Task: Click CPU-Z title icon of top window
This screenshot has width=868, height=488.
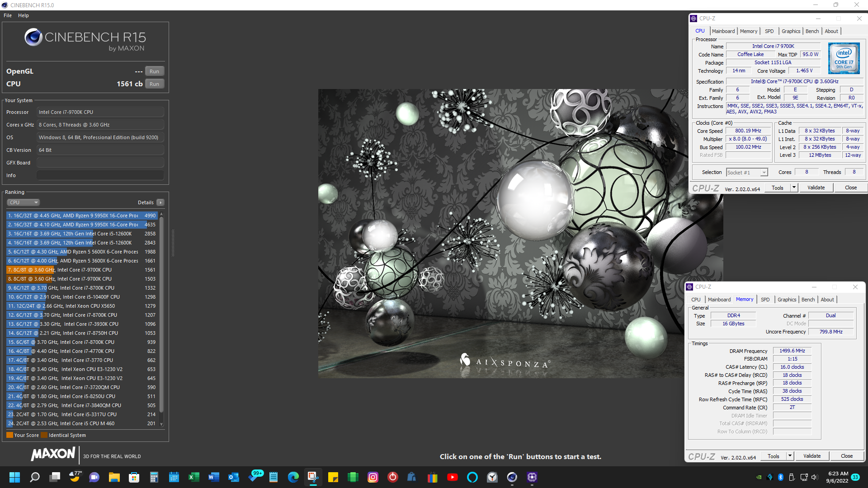Action: point(693,19)
